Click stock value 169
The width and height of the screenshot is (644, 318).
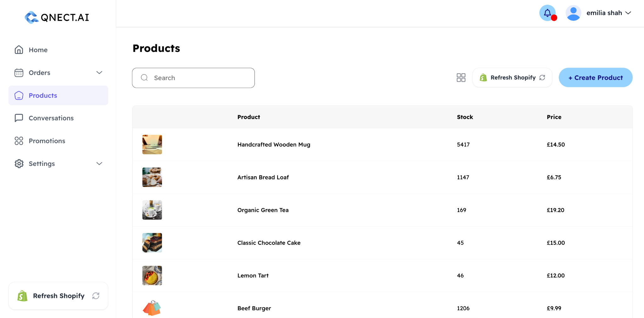pos(461,210)
